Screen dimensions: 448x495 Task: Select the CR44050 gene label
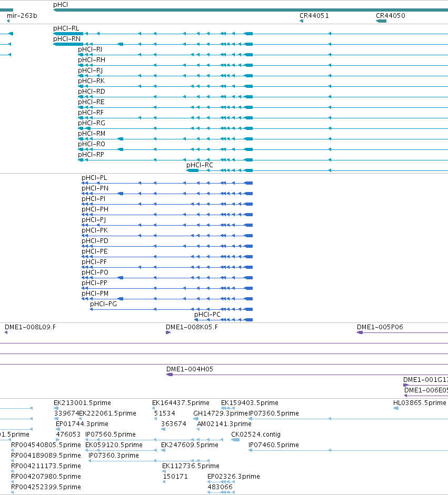coord(391,15)
